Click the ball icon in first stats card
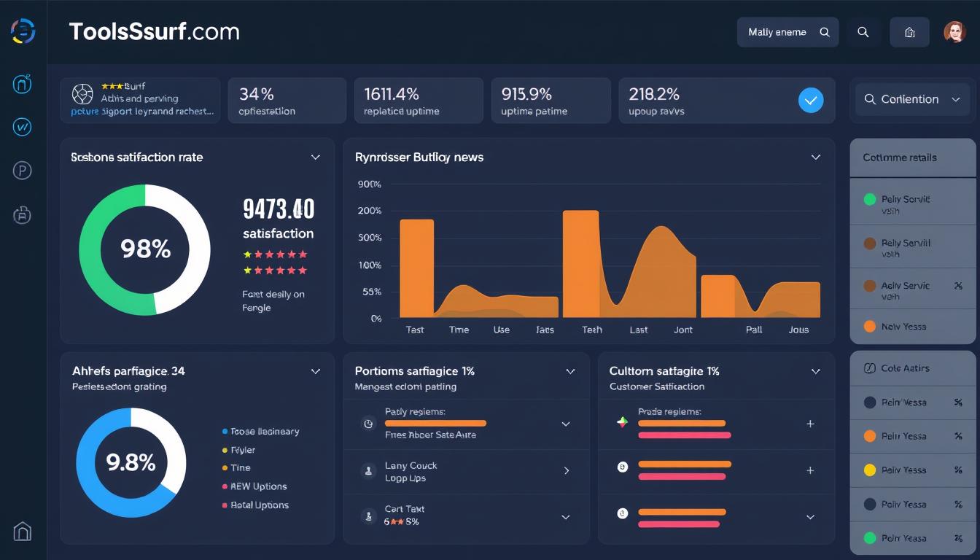Screen dimensions: 980x560 click(82, 94)
